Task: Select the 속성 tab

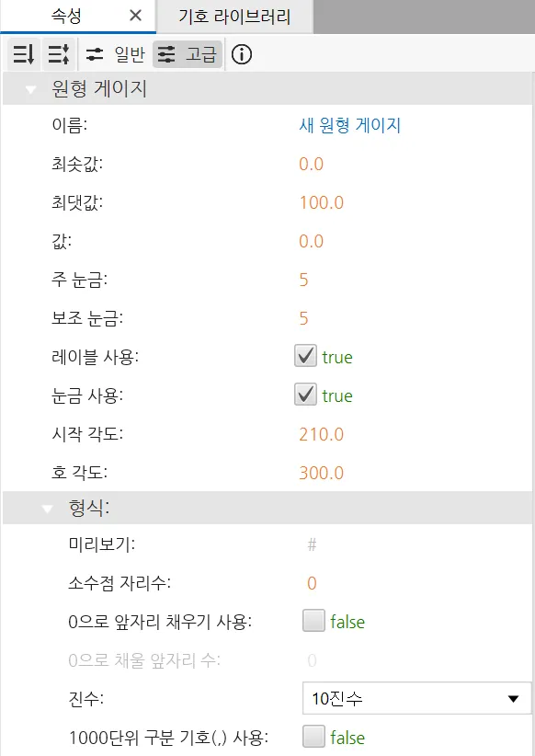Action: tap(66, 16)
